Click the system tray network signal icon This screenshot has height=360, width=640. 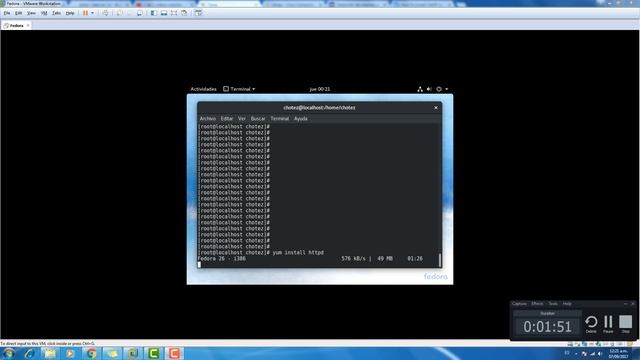coord(592,353)
